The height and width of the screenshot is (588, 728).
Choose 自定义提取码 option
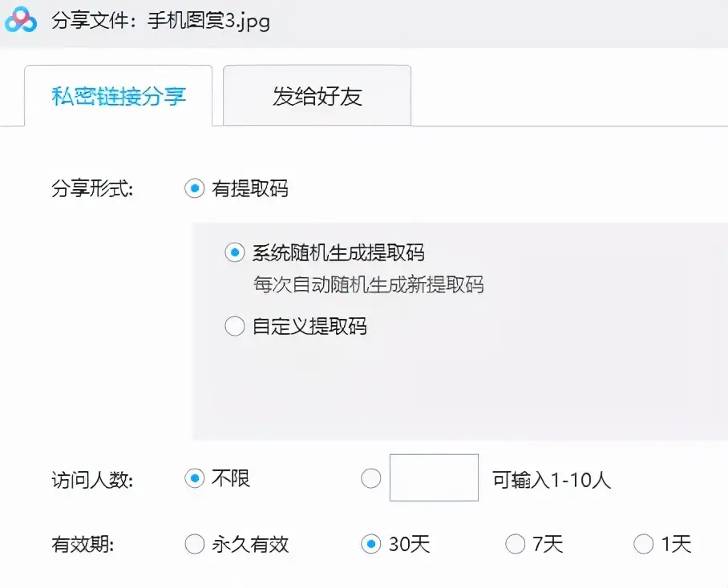(x=233, y=326)
